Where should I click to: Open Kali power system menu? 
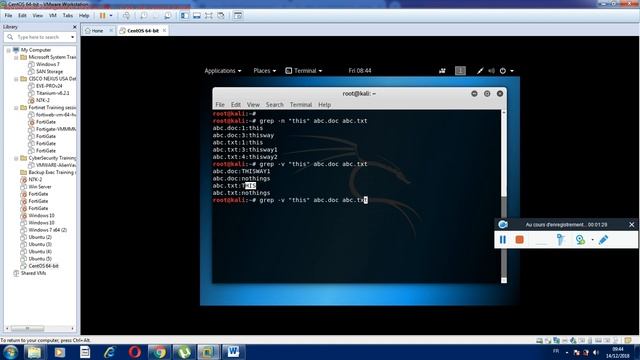[x=506, y=71]
